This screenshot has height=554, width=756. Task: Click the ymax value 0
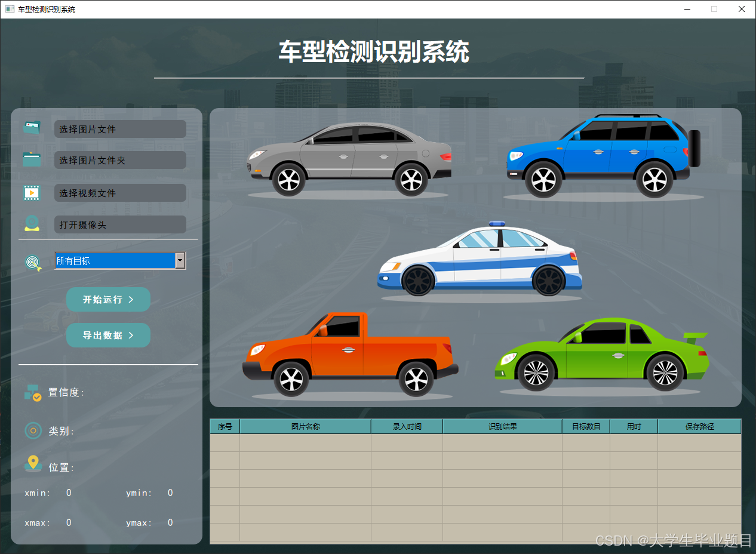tap(170, 522)
